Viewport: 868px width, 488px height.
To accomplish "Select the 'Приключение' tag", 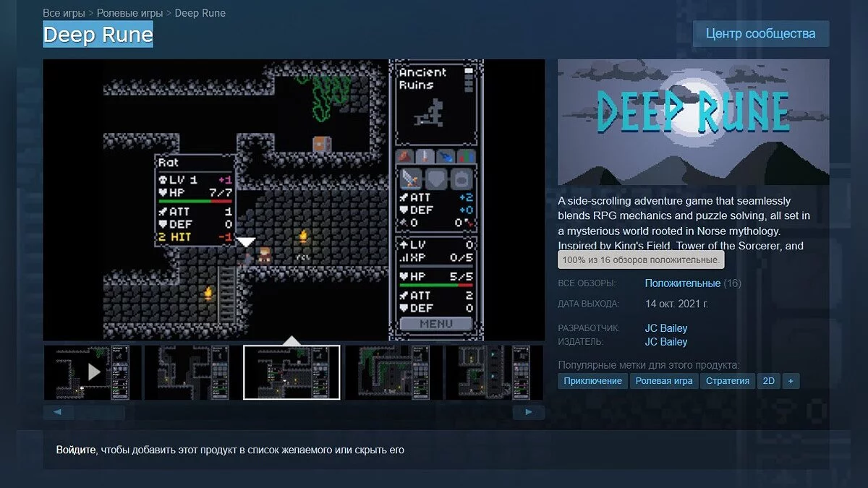I will click(x=592, y=381).
